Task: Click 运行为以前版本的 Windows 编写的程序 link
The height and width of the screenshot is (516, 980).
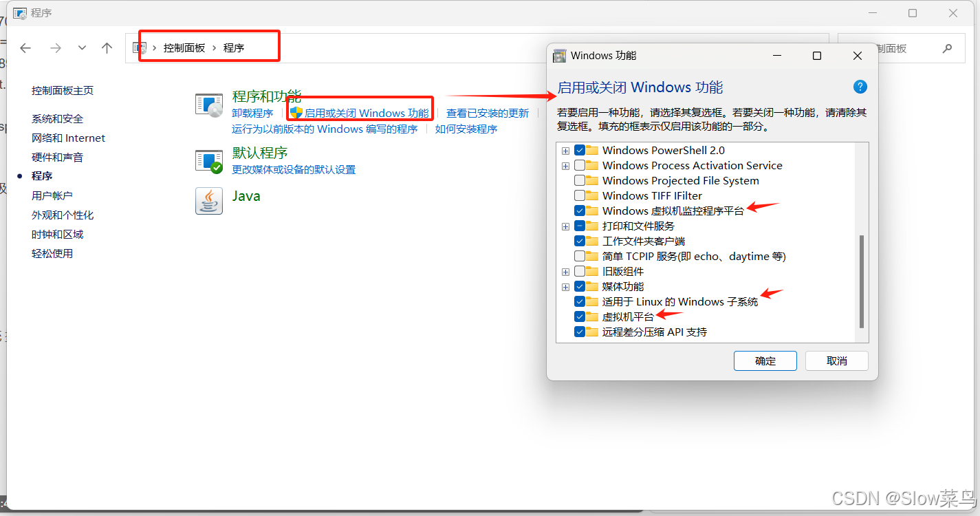Action: (x=325, y=129)
